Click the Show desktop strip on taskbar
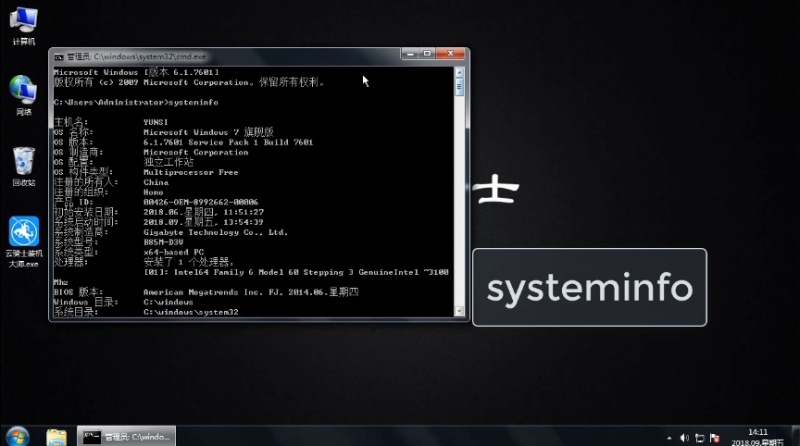The width and height of the screenshot is (800, 446). pos(796,437)
